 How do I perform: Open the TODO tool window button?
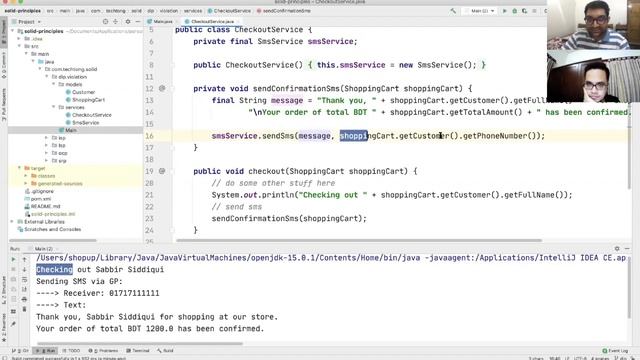click(x=71, y=351)
